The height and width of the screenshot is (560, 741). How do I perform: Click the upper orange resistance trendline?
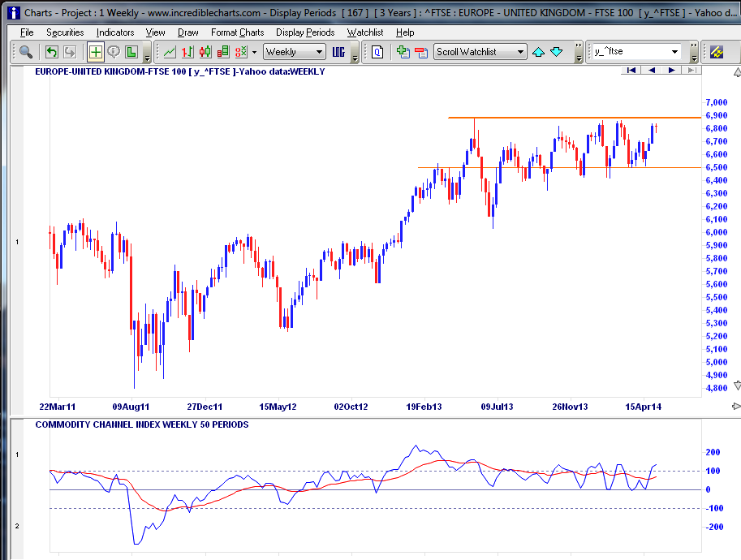tap(575, 118)
